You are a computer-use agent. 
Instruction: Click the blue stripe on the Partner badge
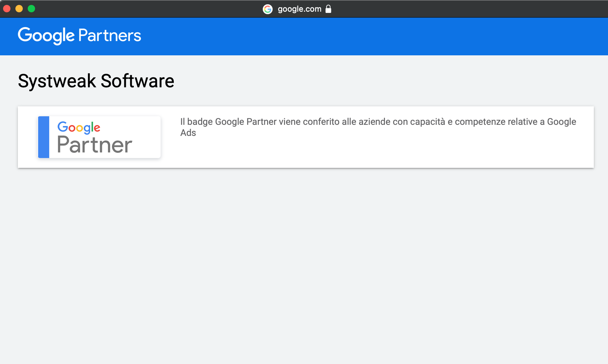44,137
